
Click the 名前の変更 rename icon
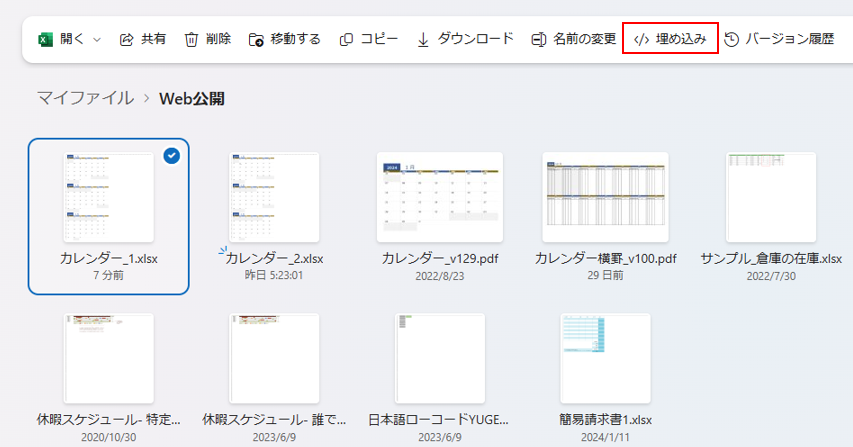(539, 40)
